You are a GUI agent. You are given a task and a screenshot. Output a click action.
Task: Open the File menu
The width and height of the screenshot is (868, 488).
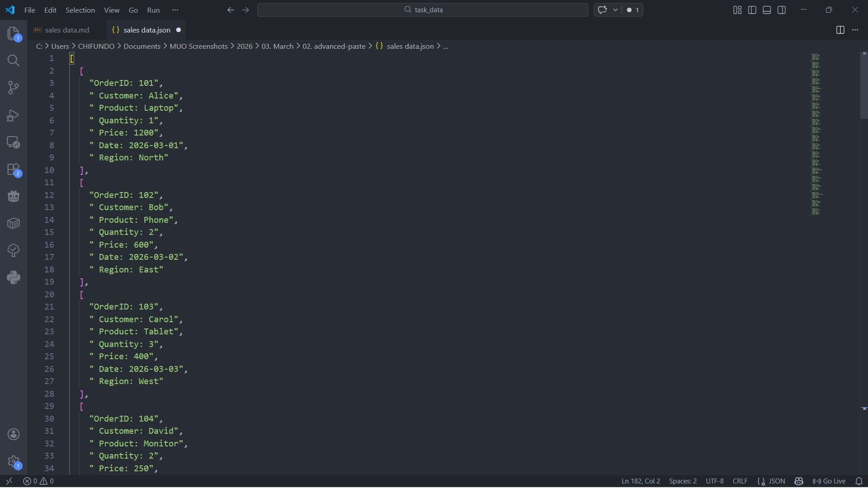pyautogui.click(x=30, y=10)
